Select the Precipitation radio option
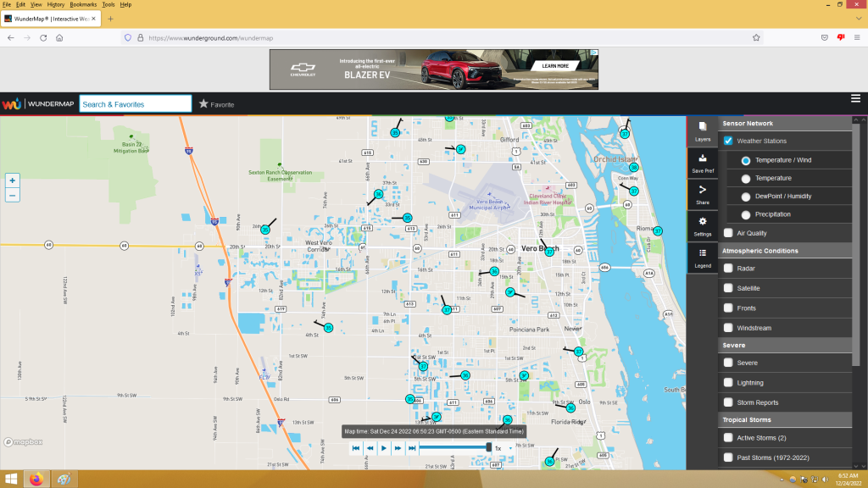Viewport: 868px width, 488px height. pyautogui.click(x=746, y=214)
